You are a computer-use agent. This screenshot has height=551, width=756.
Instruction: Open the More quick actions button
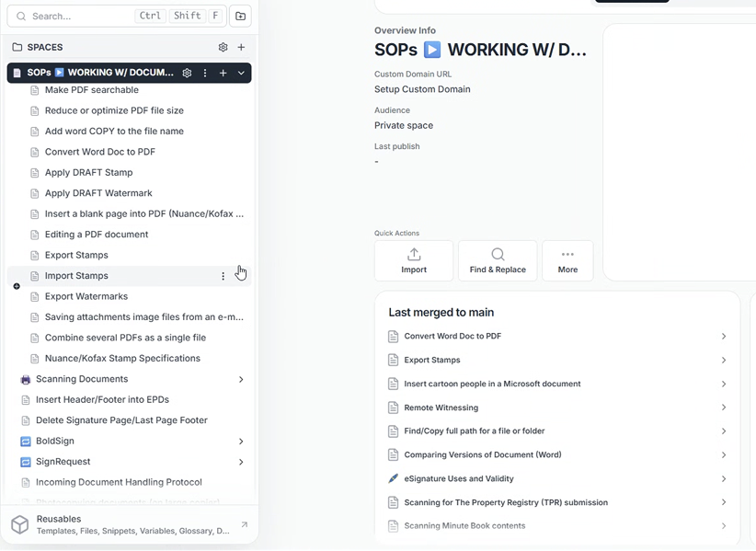pos(567,261)
